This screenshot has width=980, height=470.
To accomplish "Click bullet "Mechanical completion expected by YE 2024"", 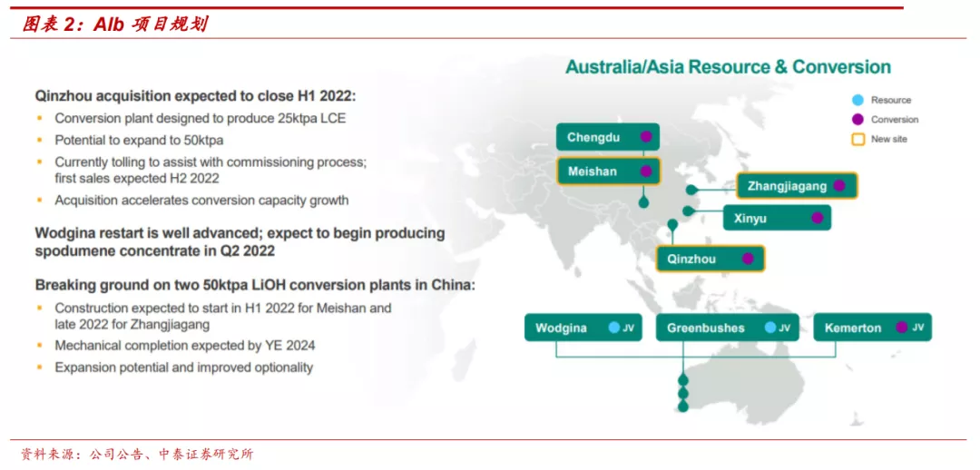I will (185, 345).
